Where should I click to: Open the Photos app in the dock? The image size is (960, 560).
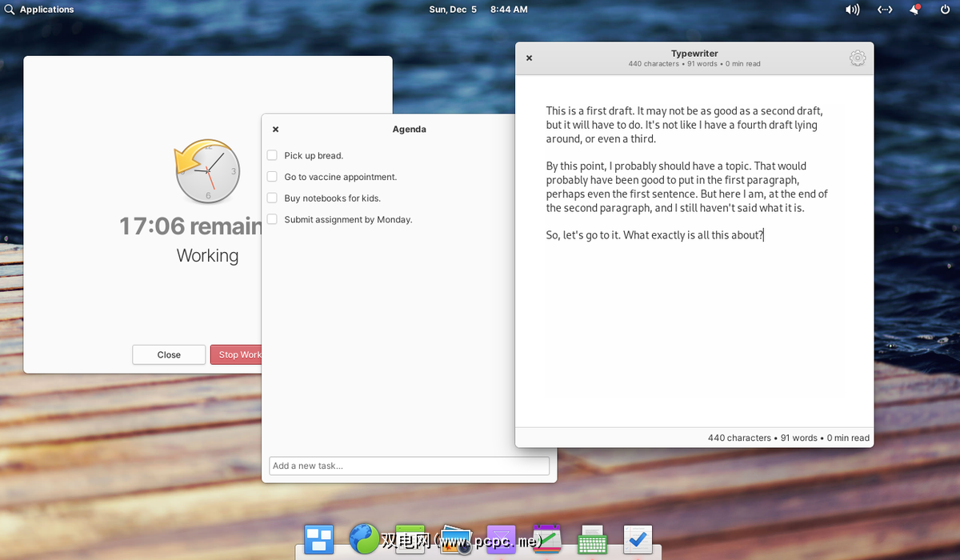[x=456, y=539]
